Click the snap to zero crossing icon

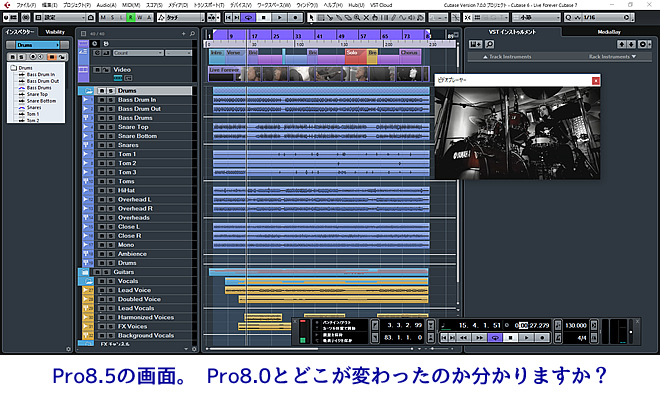455,18
